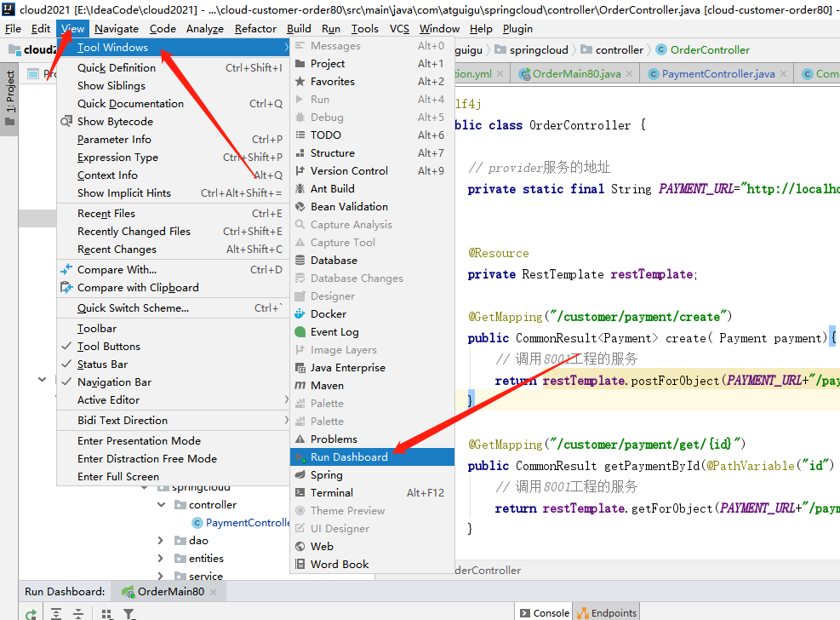
Task: Click restTemplate field in code editor
Action: click(651, 274)
